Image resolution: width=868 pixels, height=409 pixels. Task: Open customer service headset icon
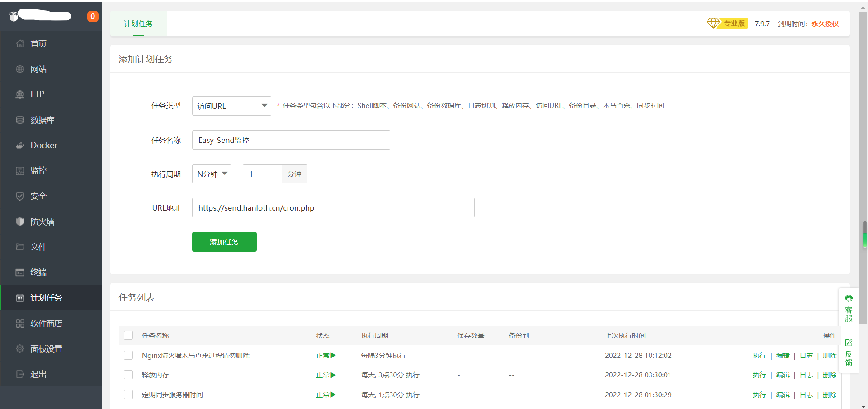tap(849, 299)
